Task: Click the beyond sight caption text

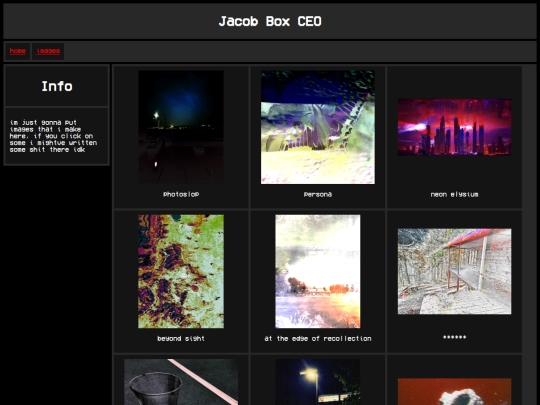Action: 181,339
